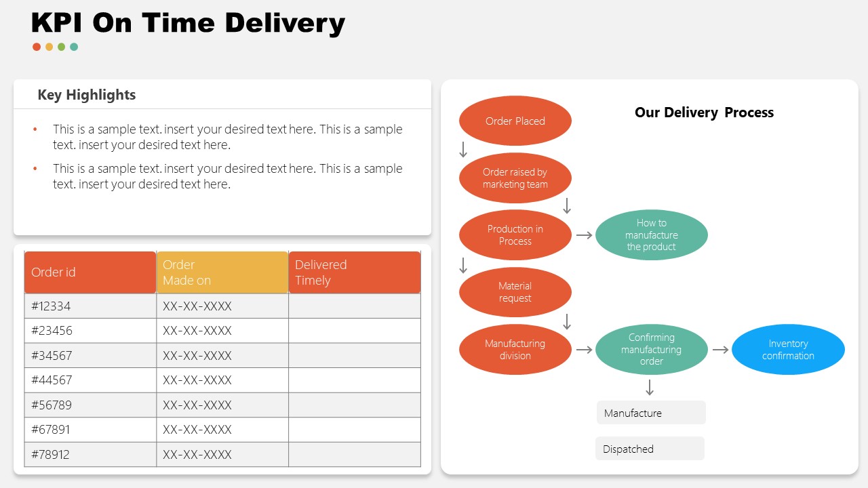The height and width of the screenshot is (488, 868).
Task: Click the 'Material request' oval
Action: 515,292
